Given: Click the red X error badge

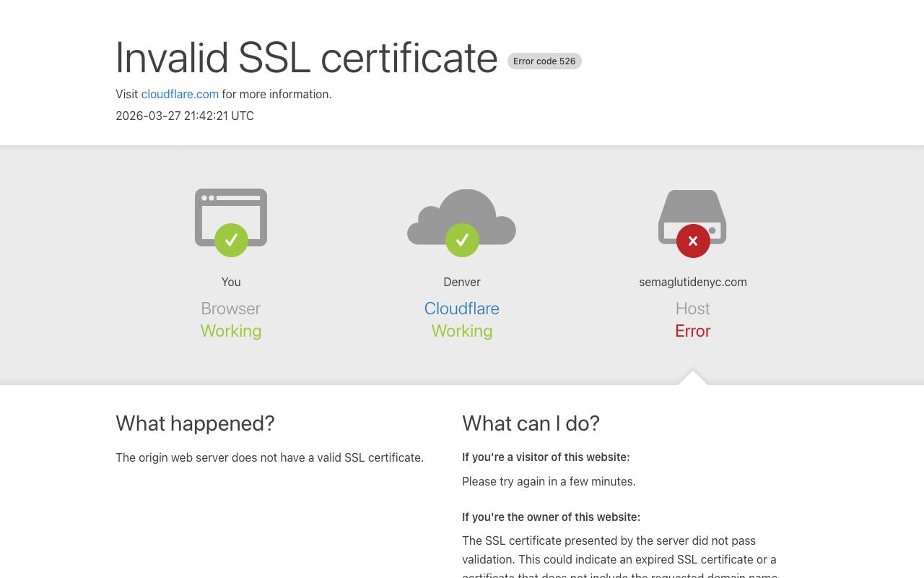Looking at the screenshot, I should (x=693, y=241).
